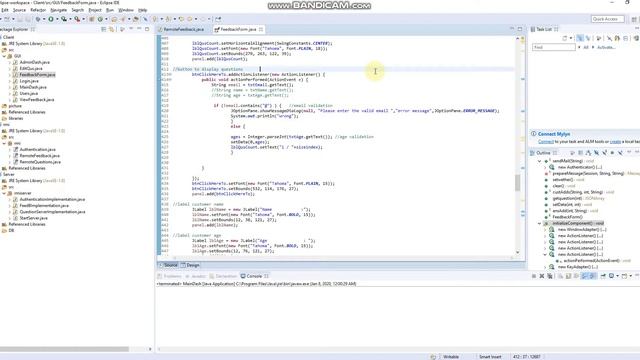
Task: Open the Source menu
Action: (19, 10)
